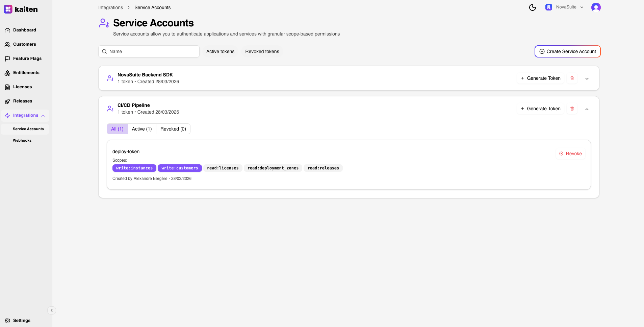Select the Active (1) tab
644x327 pixels.
pyautogui.click(x=142, y=129)
